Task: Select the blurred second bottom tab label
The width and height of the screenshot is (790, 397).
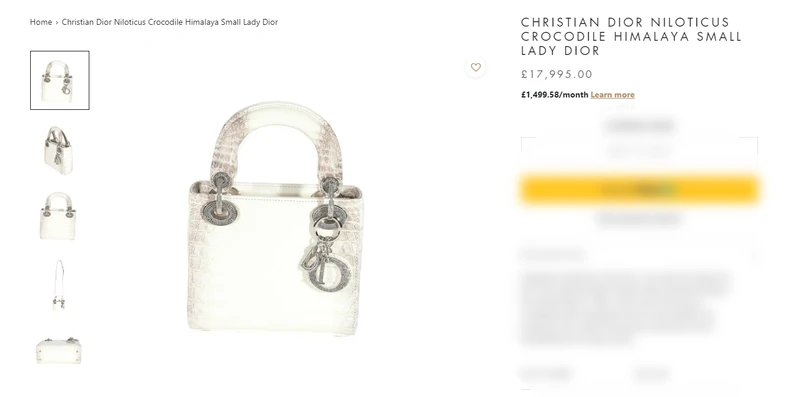Action: click(x=651, y=374)
